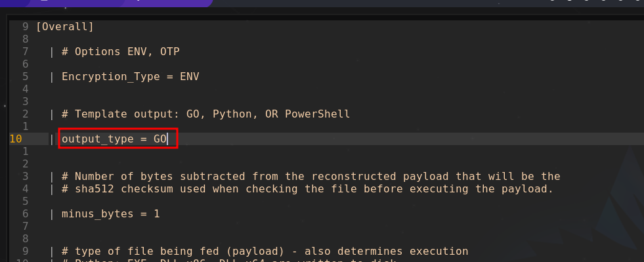Place cursor on 'minus_bytes = 1' line
644x262 pixels.
(110, 214)
